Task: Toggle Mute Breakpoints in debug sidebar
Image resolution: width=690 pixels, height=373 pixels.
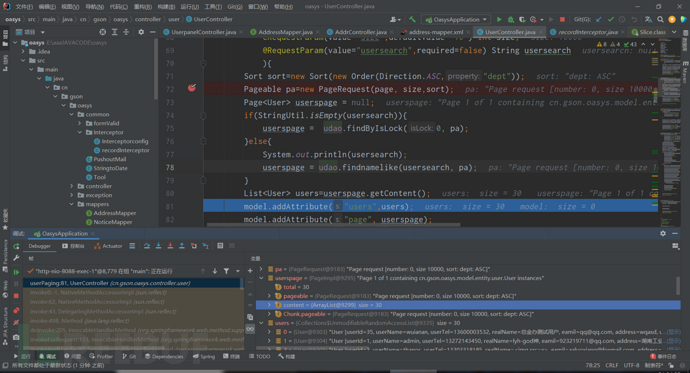Action: point(16,322)
